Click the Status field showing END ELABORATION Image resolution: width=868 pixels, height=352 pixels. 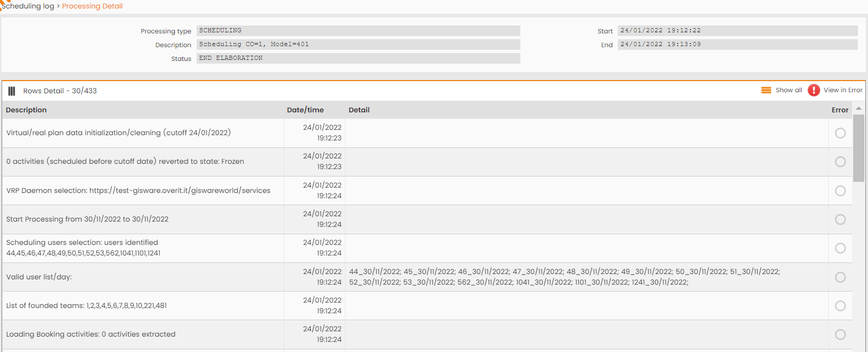[358, 58]
